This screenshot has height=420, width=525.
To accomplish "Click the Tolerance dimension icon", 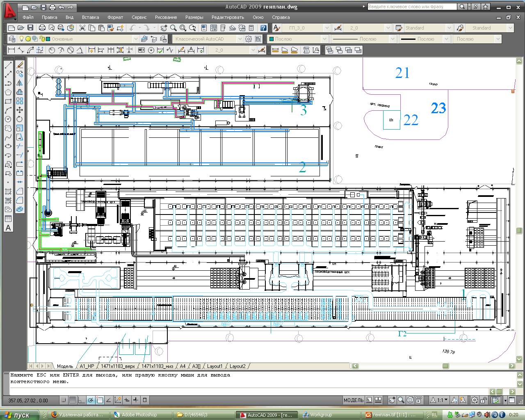I will click(142, 50).
